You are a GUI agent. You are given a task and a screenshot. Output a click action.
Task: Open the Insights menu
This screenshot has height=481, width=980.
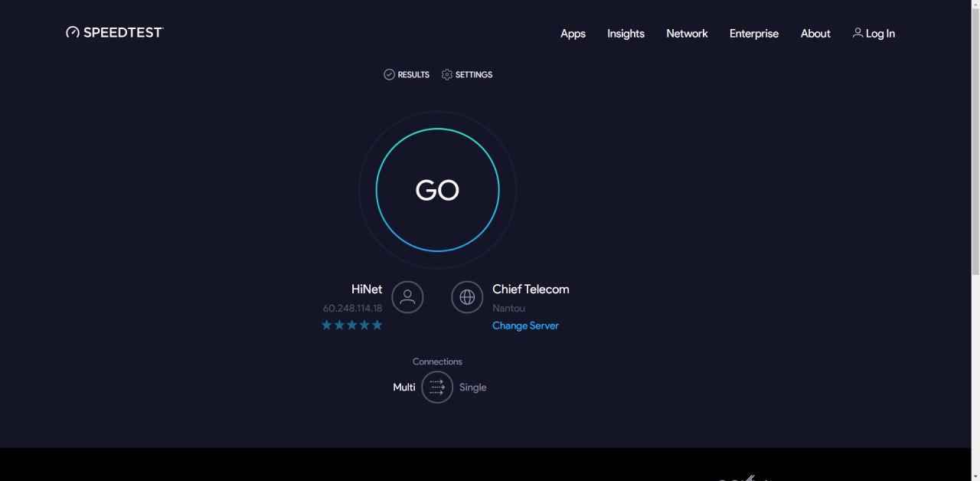[626, 34]
